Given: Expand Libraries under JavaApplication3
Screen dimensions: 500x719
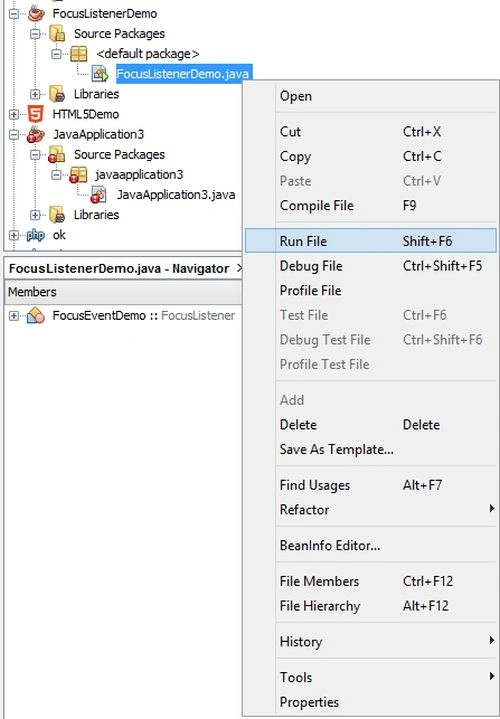Looking at the screenshot, I should 35,215.
